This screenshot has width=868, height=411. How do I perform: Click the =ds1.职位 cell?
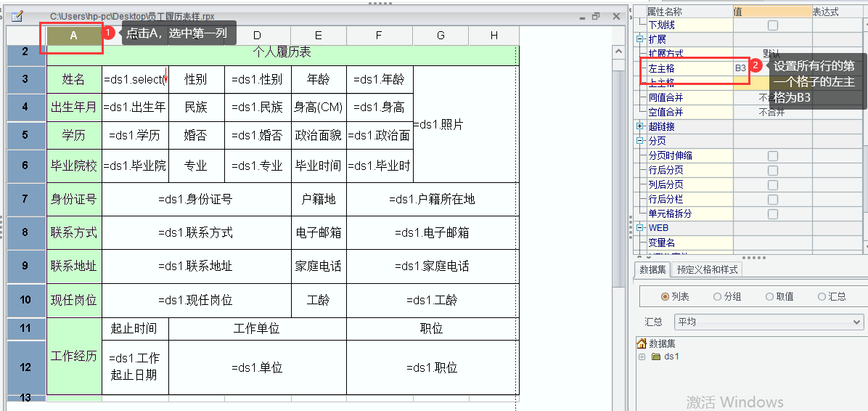point(433,367)
